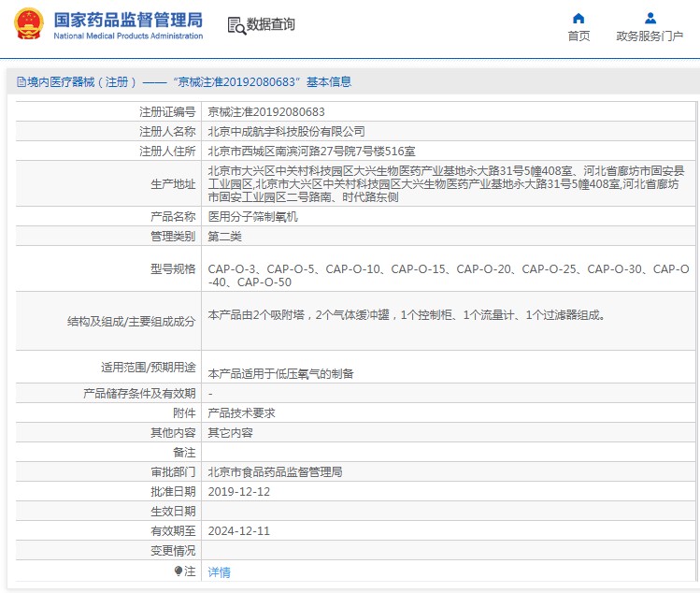The height and width of the screenshot is (593, 700).
Task: Click 结构及组成/主要组成成分 label
Action: click(x=131, y=322)
